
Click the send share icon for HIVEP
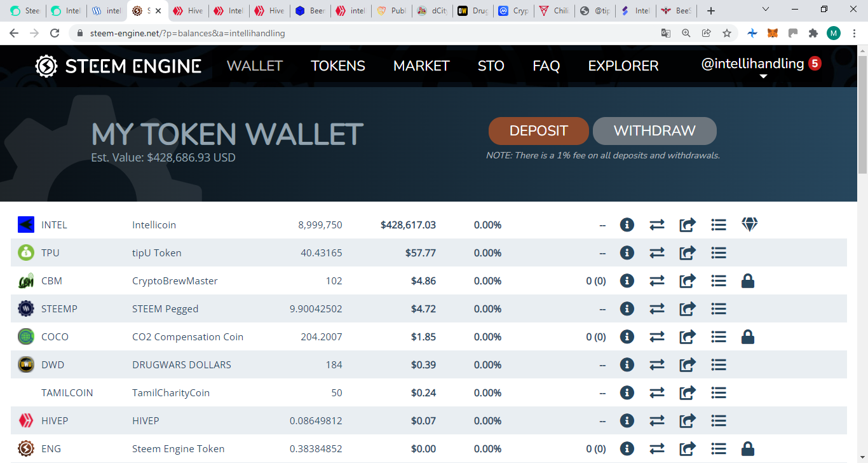pos(688,420)
